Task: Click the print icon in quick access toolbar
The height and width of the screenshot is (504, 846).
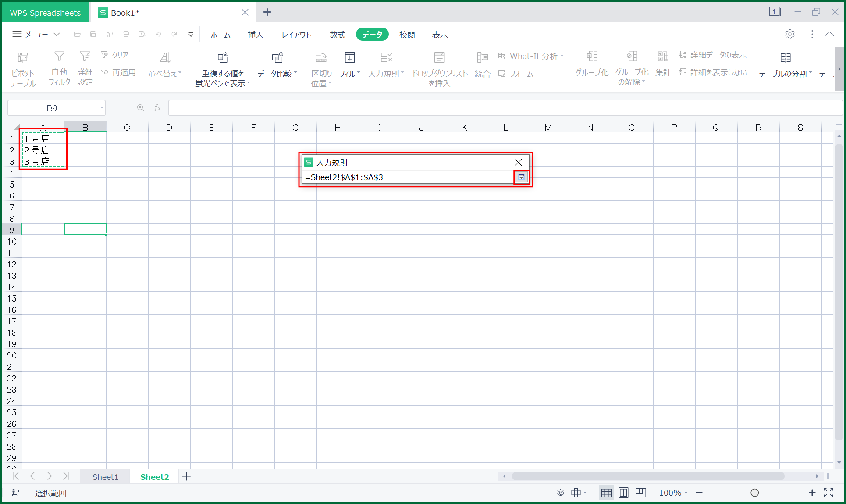Action: [126, 34]
